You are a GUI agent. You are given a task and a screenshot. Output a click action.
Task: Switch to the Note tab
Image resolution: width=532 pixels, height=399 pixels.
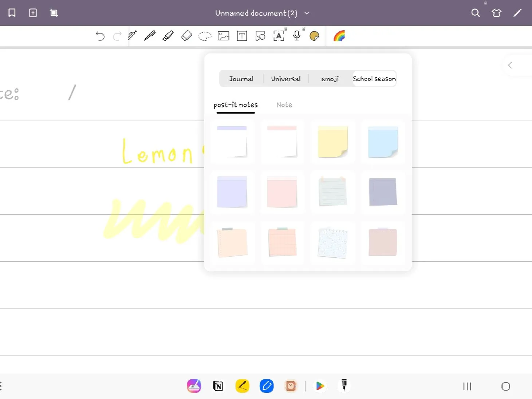coord(284,105)
